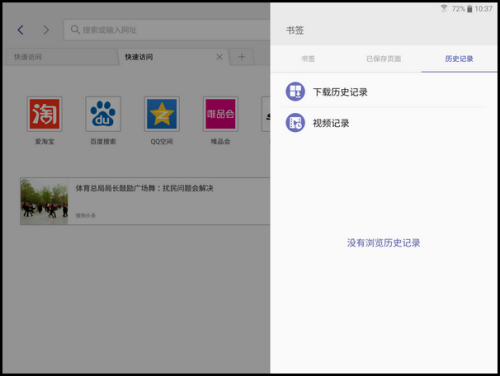Click the 唯品会 label text
Image resolution: width=500 pixels, height=376 pixels.
tap(221, 142)
